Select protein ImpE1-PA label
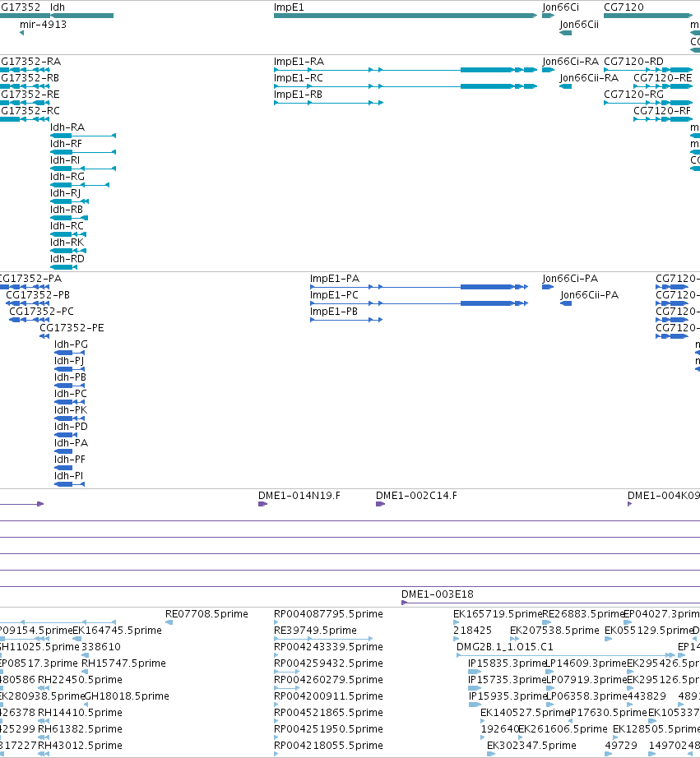This screenshot has width=700, height=758. 335,279
